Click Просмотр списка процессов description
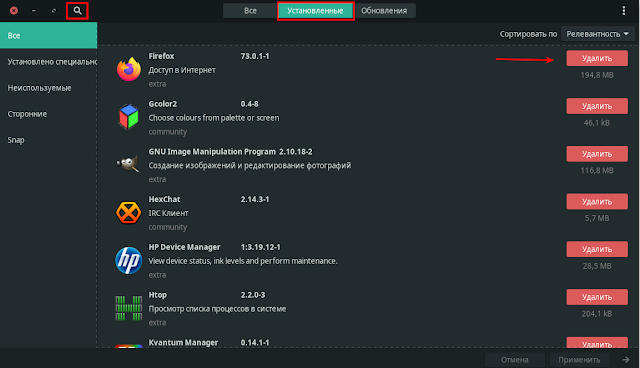Image resolution: width=640 pixels, height=368 pixels. 217,309
